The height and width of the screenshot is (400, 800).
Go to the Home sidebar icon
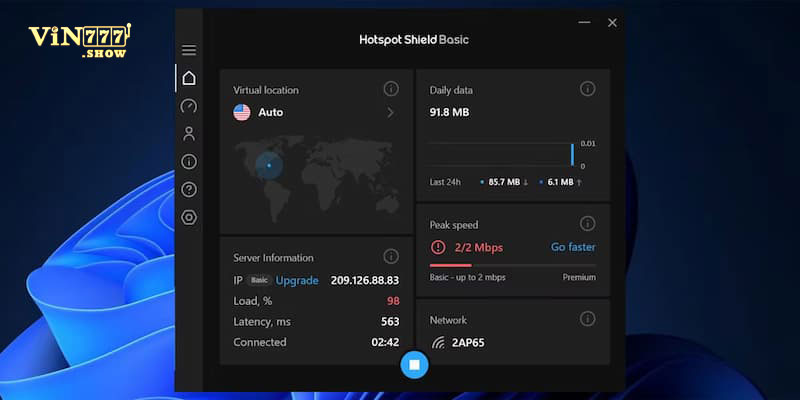pyautogui.click(x=189, y=78)
